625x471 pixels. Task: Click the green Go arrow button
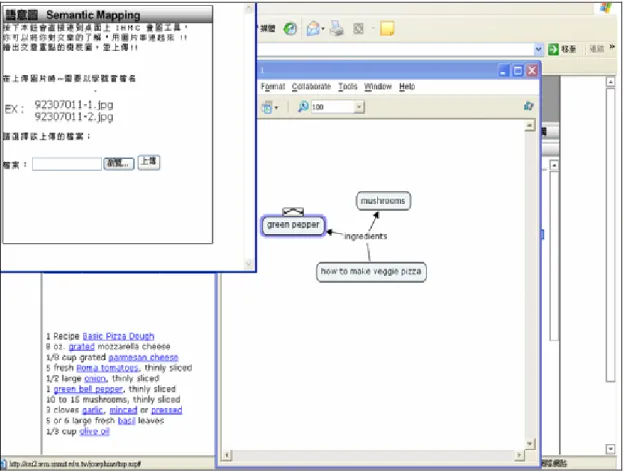553,49
